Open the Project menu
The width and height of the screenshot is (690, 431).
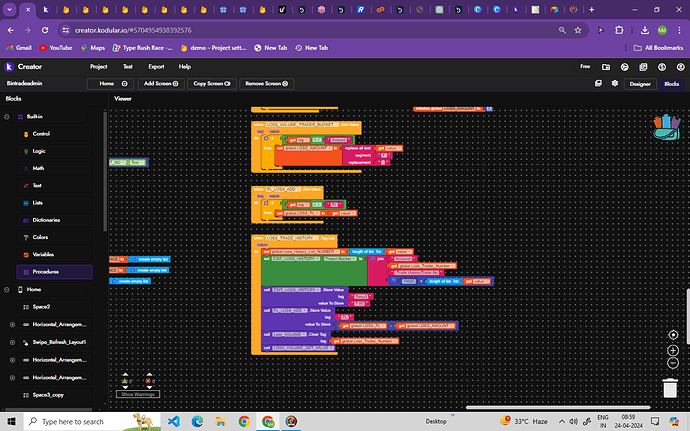[x=98, y=66]
